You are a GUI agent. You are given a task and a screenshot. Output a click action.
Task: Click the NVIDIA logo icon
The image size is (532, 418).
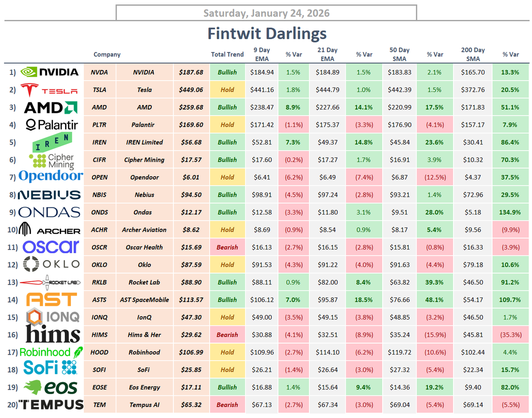pos(30,72)
